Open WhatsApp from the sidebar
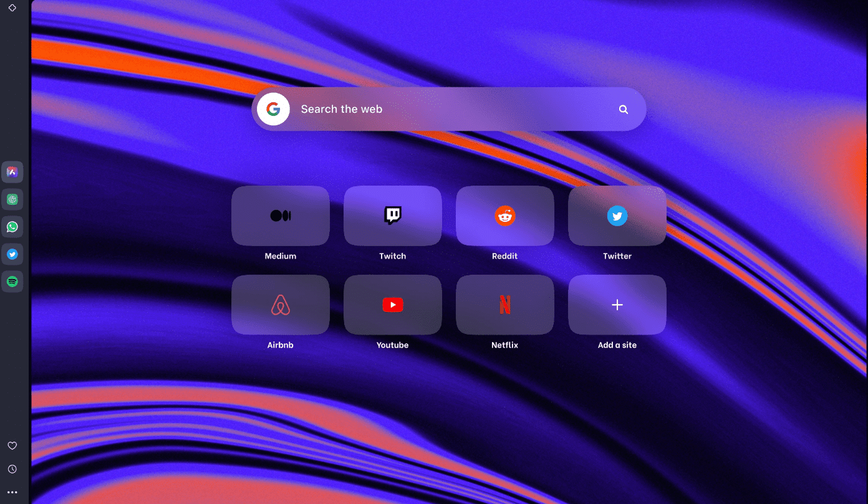 [x=12, y=227]
